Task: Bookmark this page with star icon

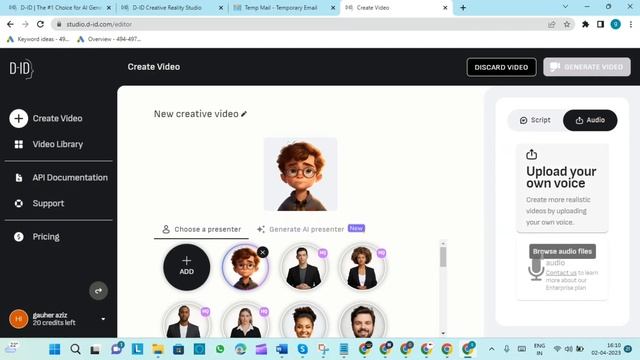Action: (x=567, y=24)
